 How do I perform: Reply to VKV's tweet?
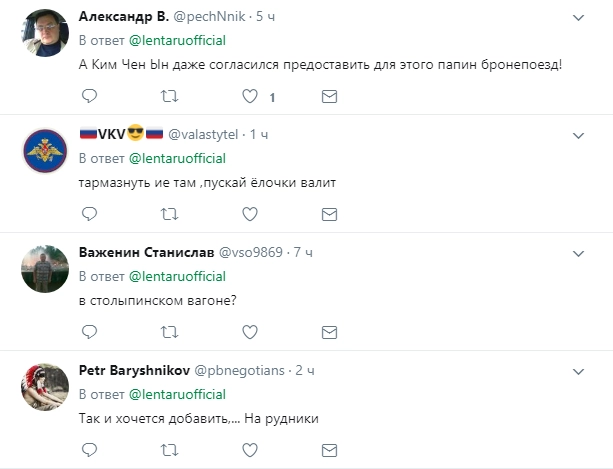(89, 213)
